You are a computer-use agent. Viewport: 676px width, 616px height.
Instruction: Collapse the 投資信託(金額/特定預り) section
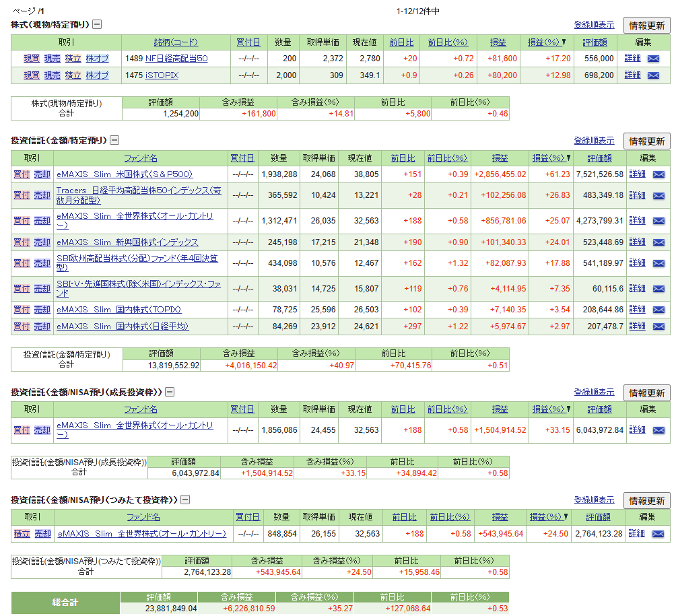(114, 141)
